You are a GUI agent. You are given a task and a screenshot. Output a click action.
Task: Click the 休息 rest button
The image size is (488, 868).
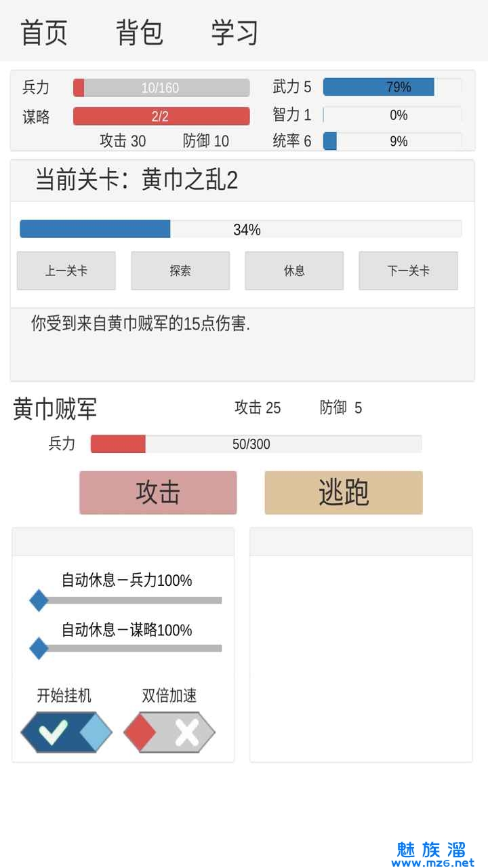click(x=294, y=271)
